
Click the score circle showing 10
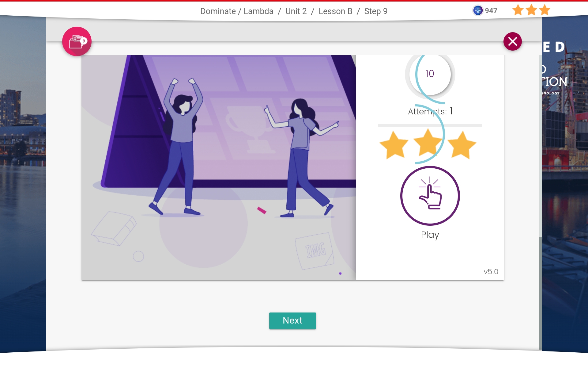pyautogui.click(x=430, y=74)
